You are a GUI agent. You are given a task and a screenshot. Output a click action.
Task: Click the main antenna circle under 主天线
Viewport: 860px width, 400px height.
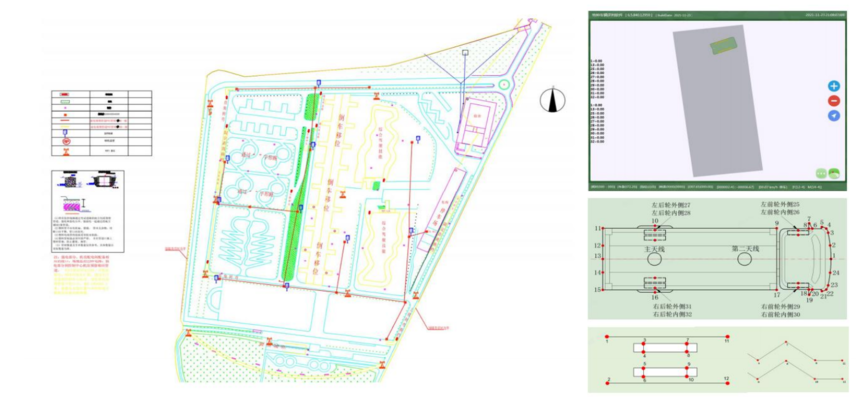click(x=654, y=260)
